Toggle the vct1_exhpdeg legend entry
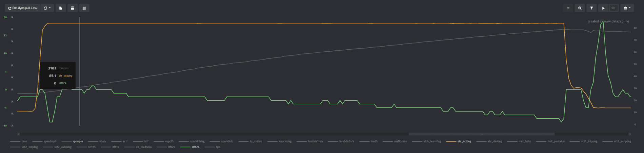 coord(617,141)
